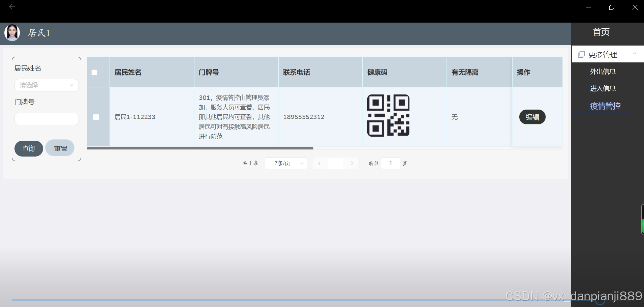Click the next page arrow
This screenshot has height=307, width=644.
352,163
